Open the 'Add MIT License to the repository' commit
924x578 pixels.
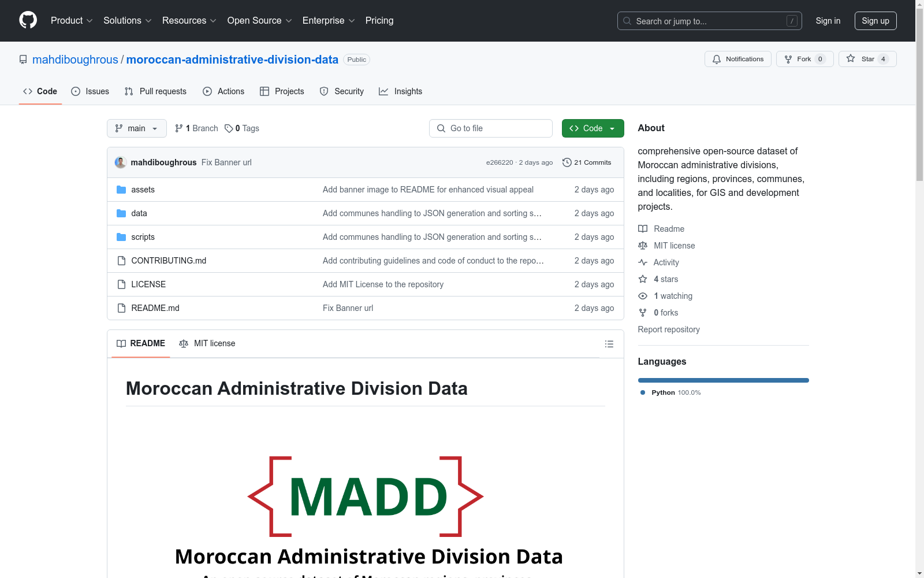pos(383,284)
